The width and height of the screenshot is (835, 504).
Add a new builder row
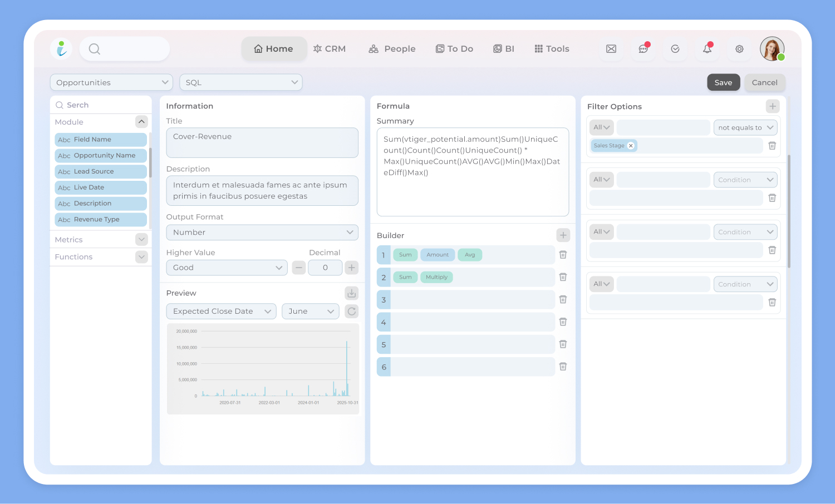point(563,235)
